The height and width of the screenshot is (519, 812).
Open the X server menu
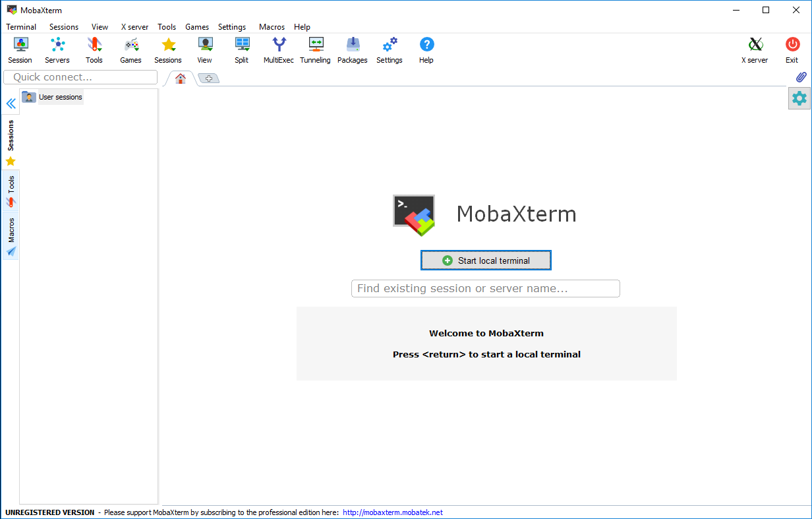135,27
